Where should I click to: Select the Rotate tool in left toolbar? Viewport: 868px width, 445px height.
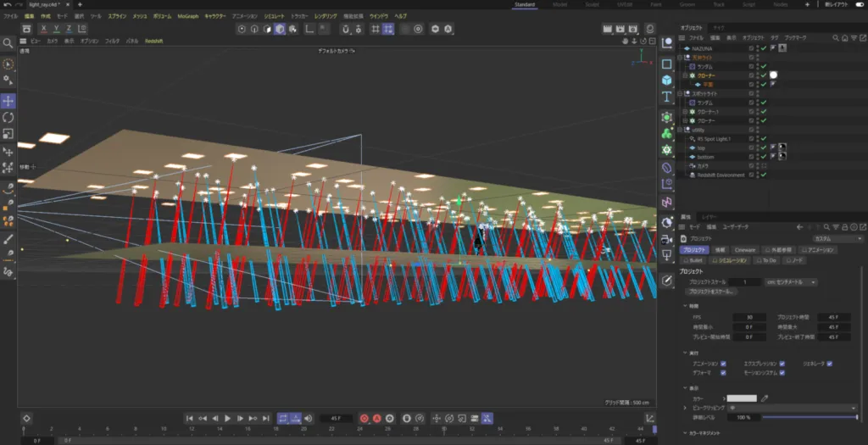[x=8, y=117]
